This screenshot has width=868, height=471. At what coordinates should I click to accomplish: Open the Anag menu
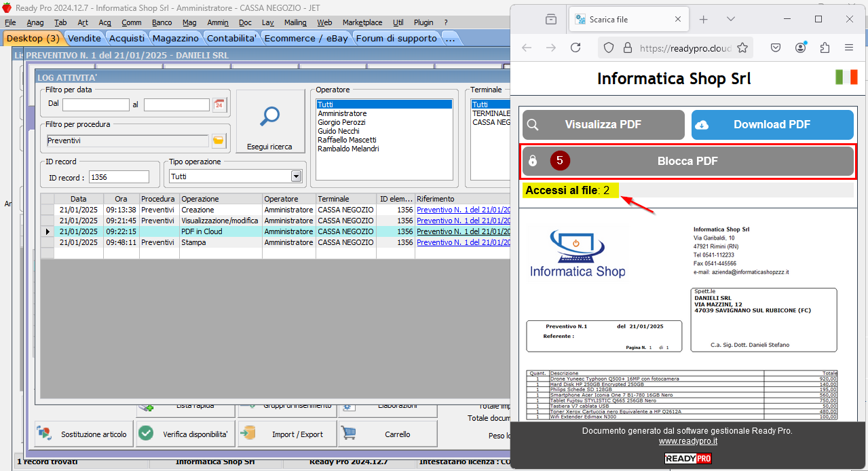click(x=35, y=22)
